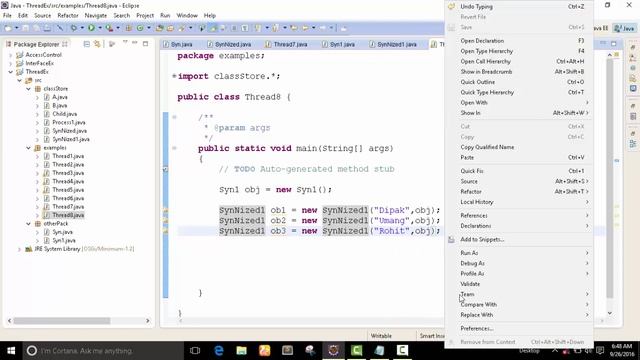Choose Open Call Hierarchy in context menu
640x360 pixels.
[x=518, y=61]
